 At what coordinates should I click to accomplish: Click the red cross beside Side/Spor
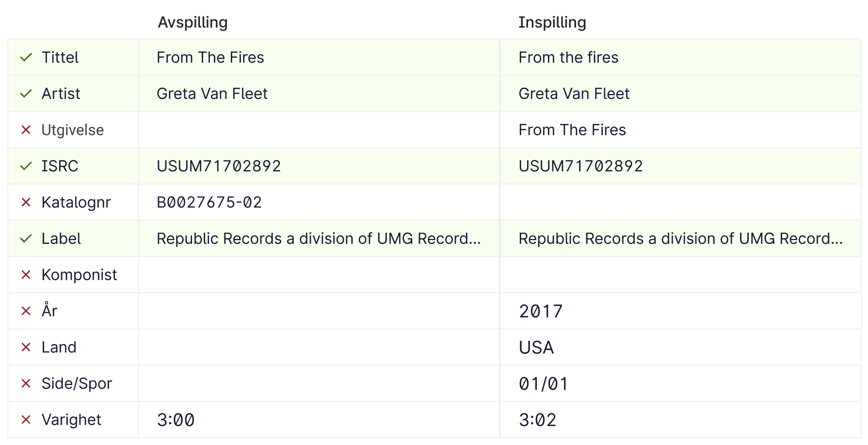point(26,383)
